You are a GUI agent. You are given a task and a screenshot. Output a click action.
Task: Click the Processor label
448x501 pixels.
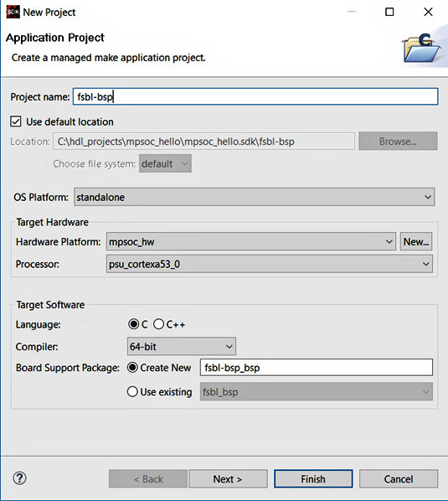click(38, 264)
